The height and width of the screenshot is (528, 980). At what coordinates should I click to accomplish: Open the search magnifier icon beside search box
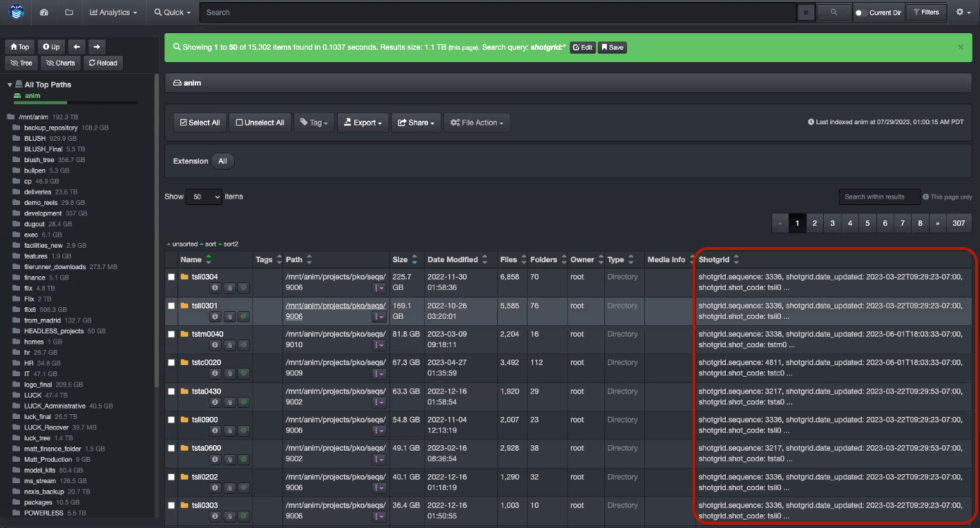pos(834,12)
